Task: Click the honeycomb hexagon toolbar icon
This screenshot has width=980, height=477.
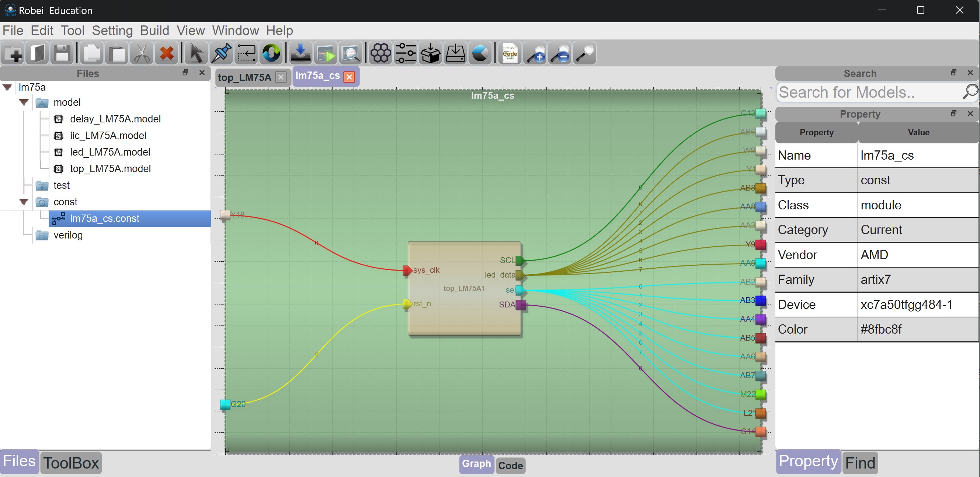Action: point(380,53)
